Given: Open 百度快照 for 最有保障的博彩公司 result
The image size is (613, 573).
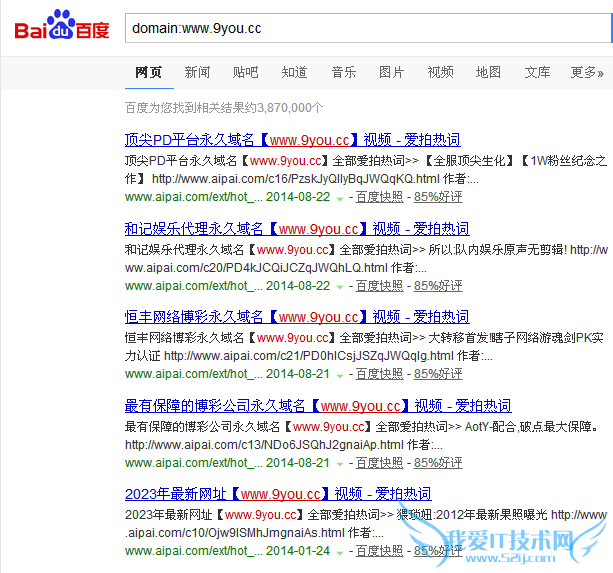Looking at the screenshot, I should pos(379,463).
